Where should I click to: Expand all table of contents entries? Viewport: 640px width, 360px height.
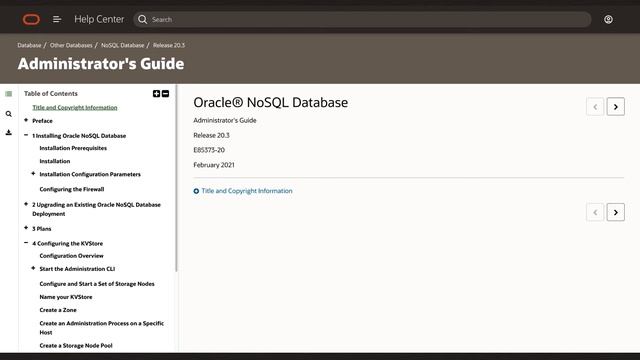click(x=156, y=93)
